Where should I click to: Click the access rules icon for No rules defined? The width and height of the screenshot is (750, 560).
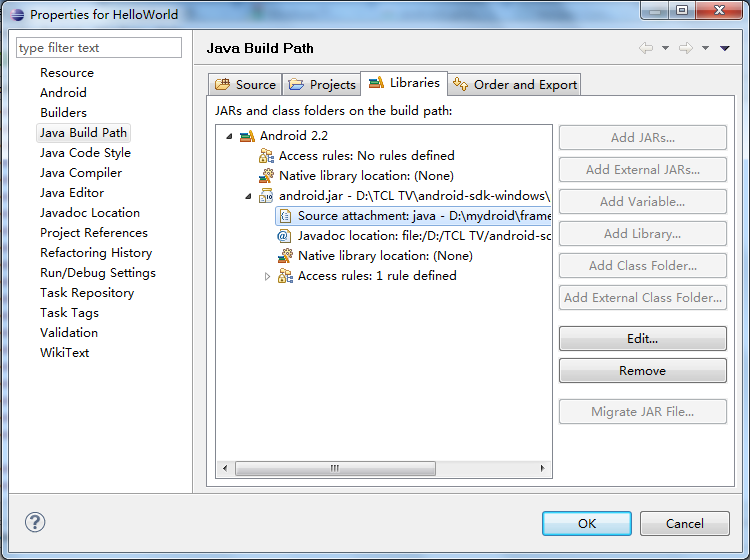click(x=266, y=156)
